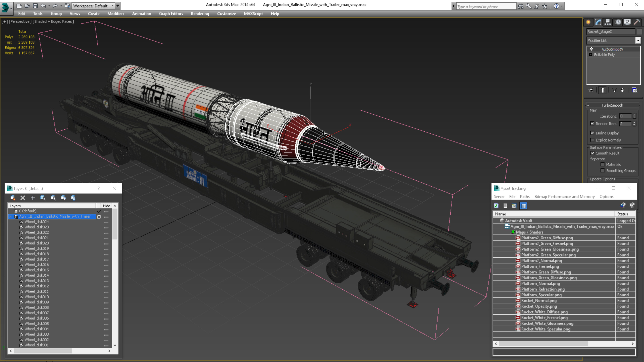Image resolution: width=644 pixels, height=362 pixels.
Task: Click the Redo arrow icon
Action: (55, 6)
